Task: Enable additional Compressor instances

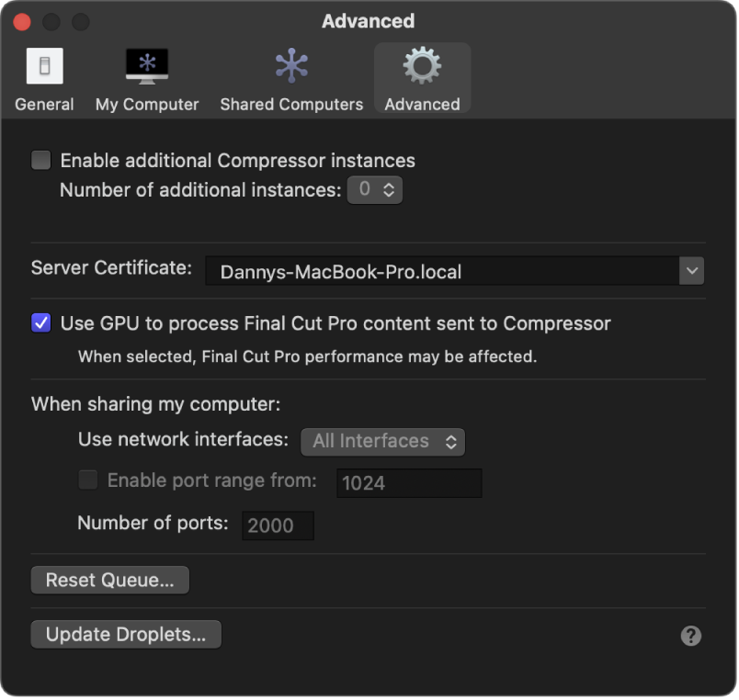Action: coord(40,160)
